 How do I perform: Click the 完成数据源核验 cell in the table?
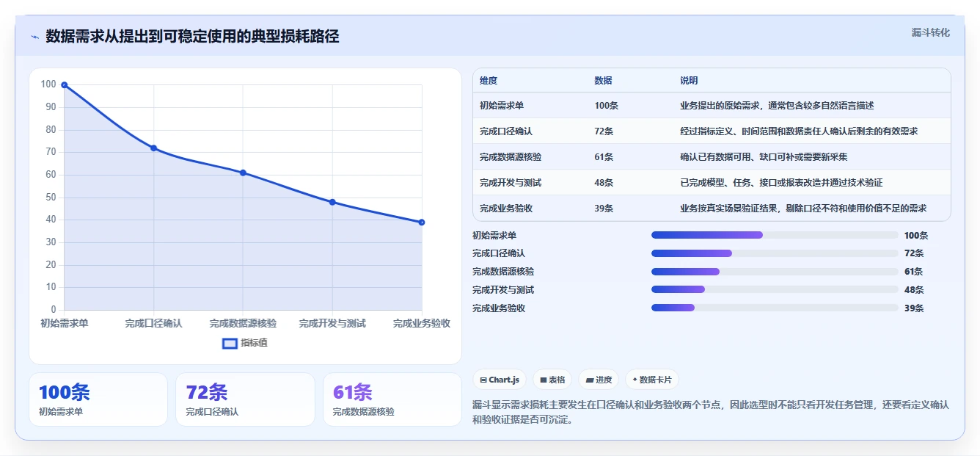tap(511, 157)
